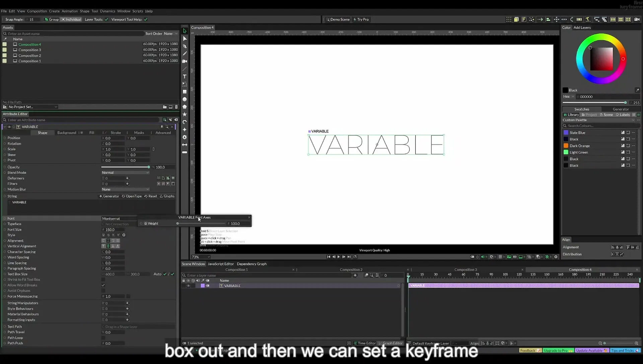Click the Search Colours field
This screenshot has width=643, height=364.
pyautogui.click(x=601, y=126)
